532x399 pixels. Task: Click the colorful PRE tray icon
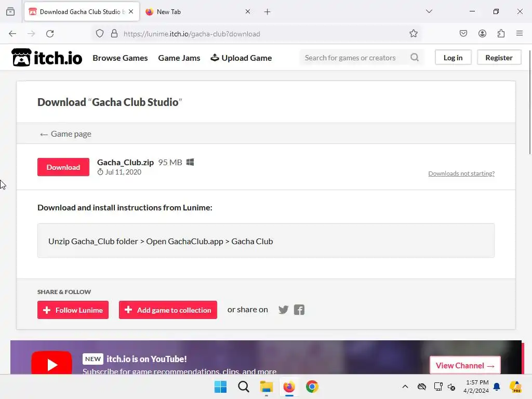click(515, 387)
